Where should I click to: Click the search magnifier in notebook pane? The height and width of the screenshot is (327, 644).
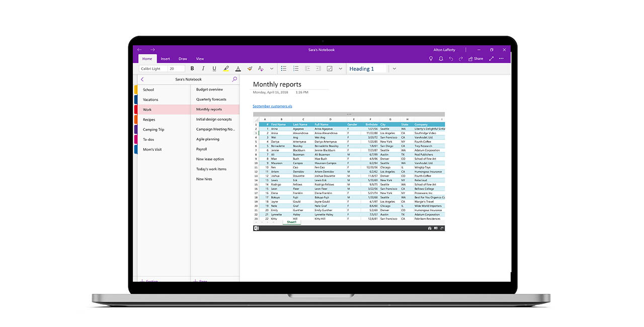[x=234, y=79]
